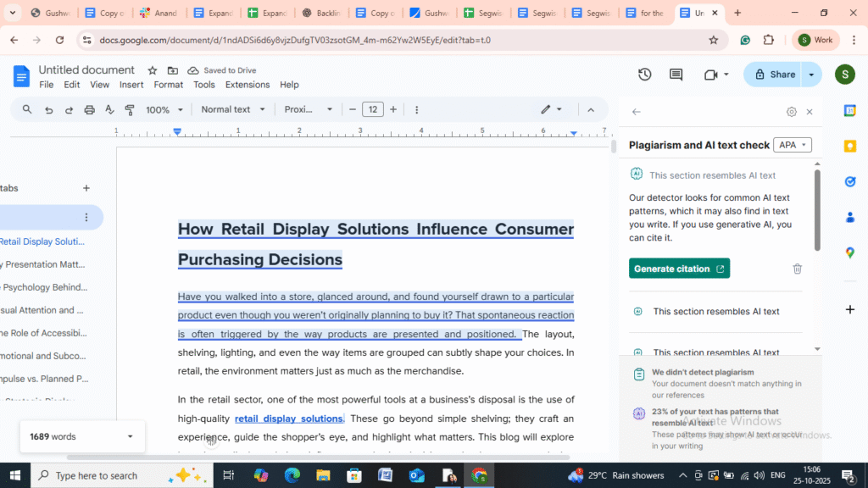Open plagiarism panel settings gear
868x488 pixels.
point(791,112)
